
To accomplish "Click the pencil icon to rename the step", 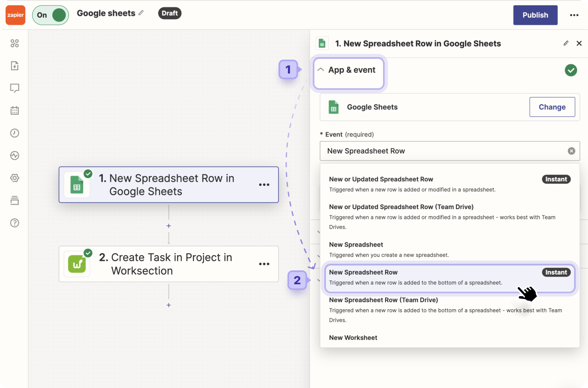I will (x=566, y=43).
